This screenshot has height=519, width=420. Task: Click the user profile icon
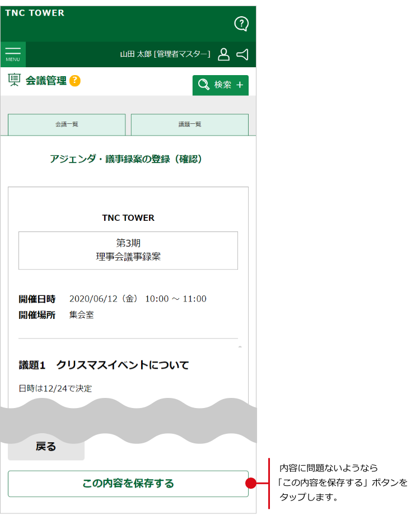click(223, 54)
